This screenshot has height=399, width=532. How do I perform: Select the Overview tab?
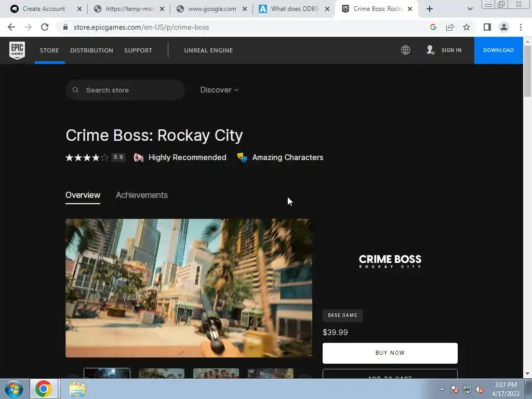click(x=83, y=195)
